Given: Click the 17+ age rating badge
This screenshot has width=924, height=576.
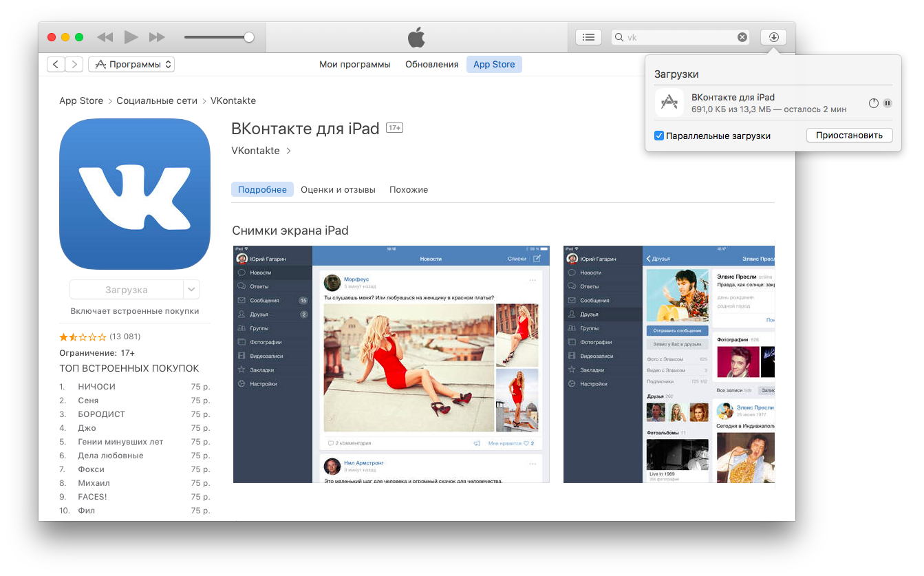Looking at the screenshot, I should (x=394, y=128).
